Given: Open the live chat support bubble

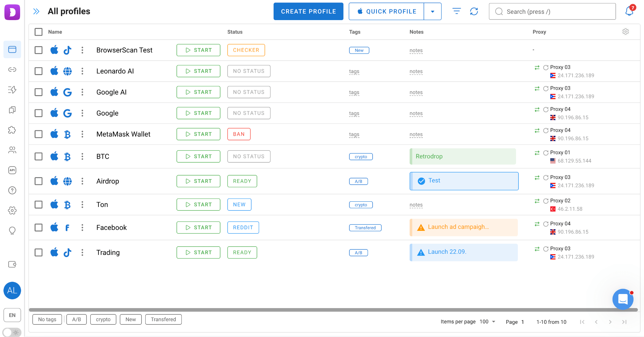Looking at the screenshot, I should (623, 299).
